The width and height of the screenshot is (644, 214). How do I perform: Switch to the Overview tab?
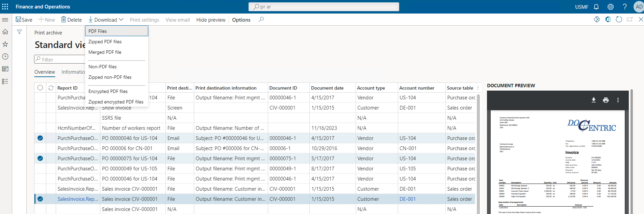click(x=45, y=72)
